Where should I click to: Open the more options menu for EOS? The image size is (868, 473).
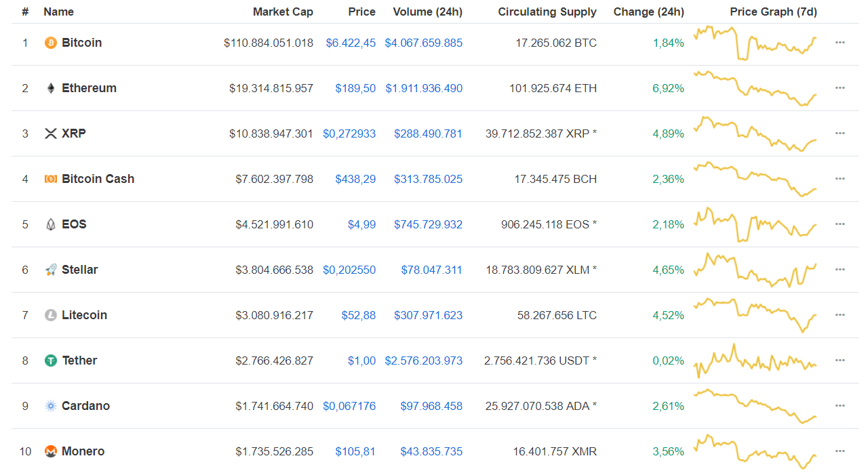[x=840, y=224]
